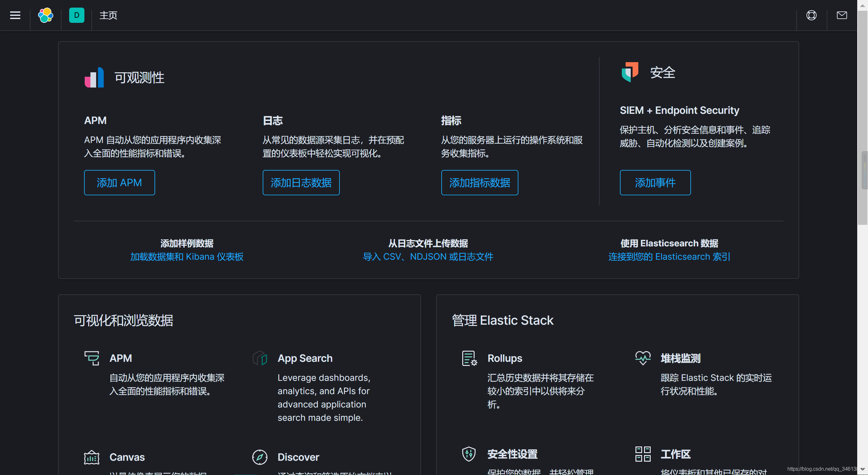This screenshot has height=475, width=868.
Task: Open the Rollups title
Action: coord(505,358)
